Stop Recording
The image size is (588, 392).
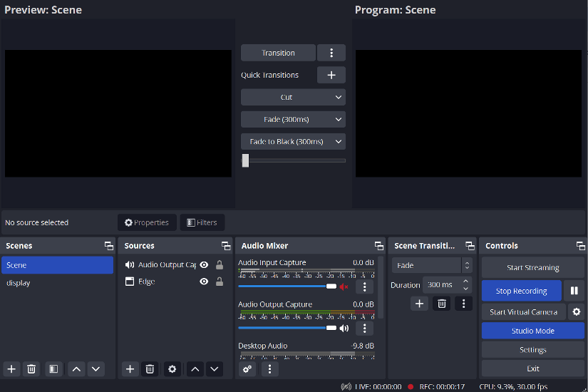click(x=521, y=291)
